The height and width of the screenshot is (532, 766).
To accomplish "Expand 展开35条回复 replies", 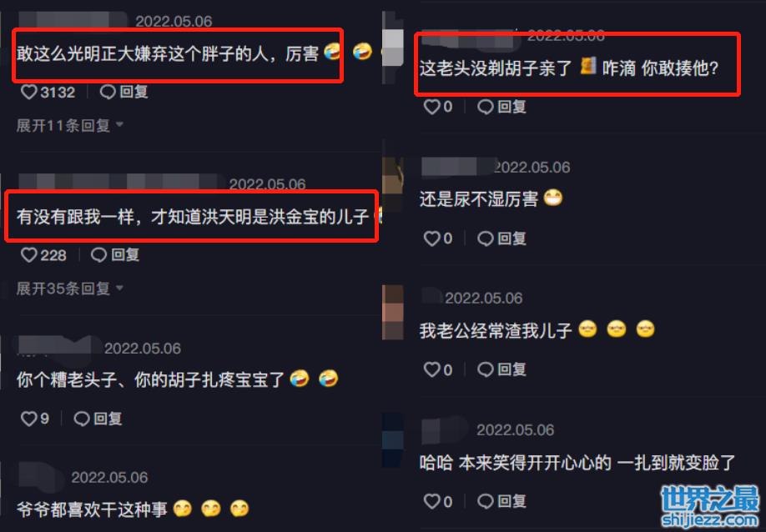I will [69, 289].
